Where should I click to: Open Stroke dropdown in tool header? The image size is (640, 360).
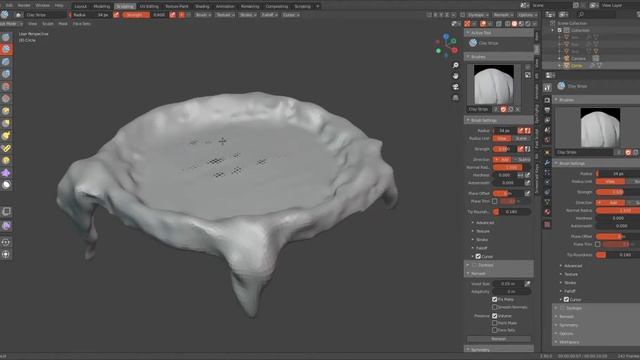[247, 15]
